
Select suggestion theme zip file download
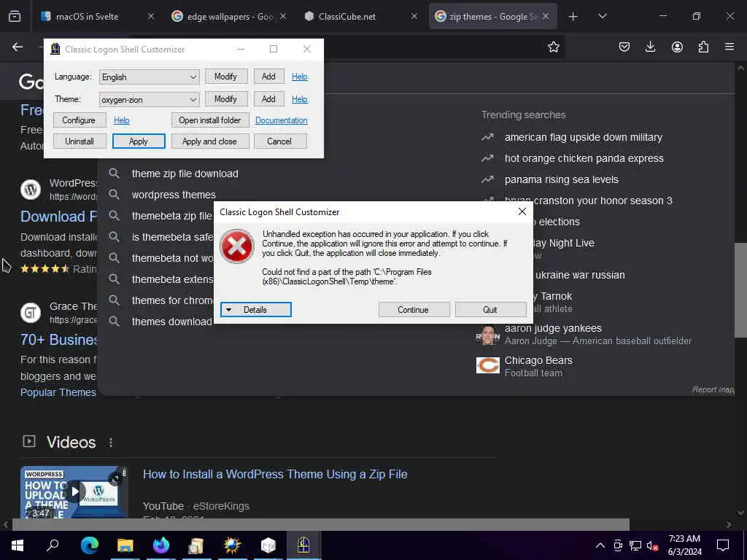(185, 174)
